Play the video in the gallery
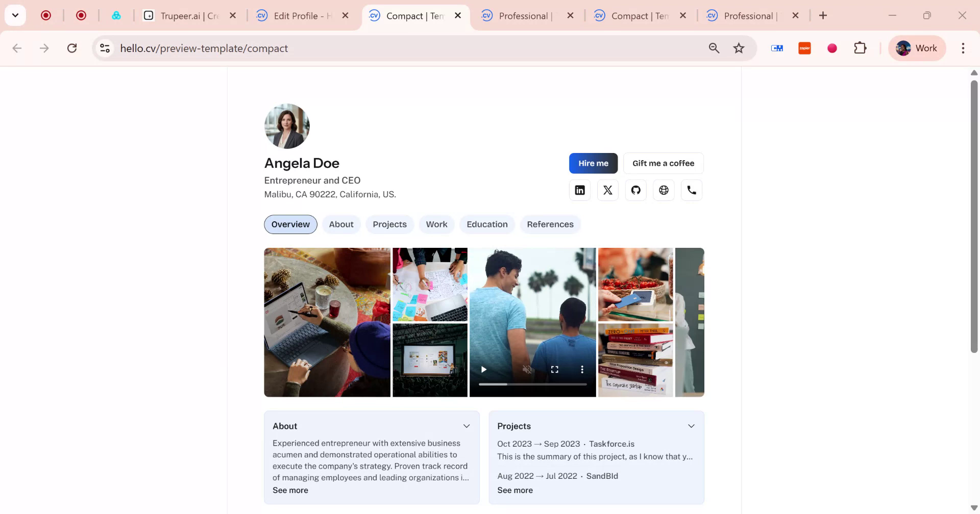980x514 pixels. click(483, 369)
